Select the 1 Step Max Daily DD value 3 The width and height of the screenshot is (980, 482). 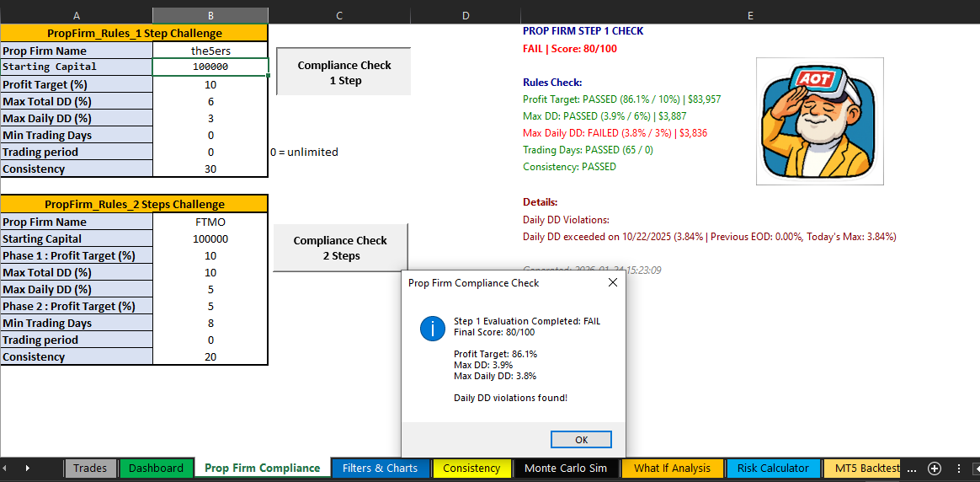pos(210,118)
